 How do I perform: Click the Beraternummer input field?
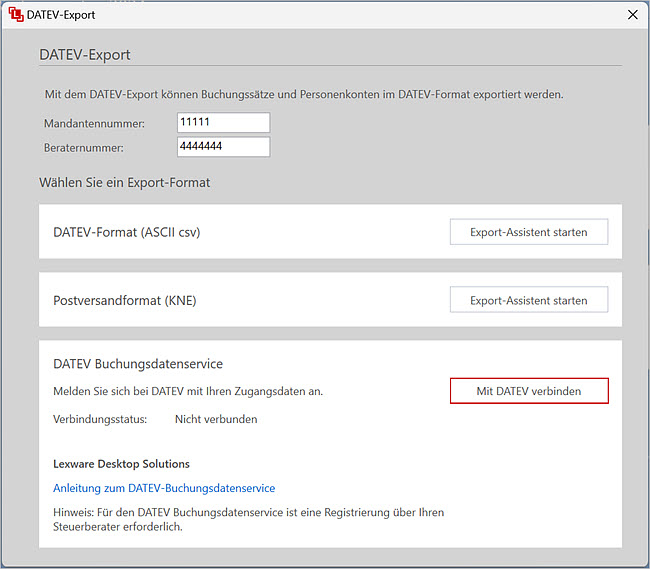click(223, 147)
